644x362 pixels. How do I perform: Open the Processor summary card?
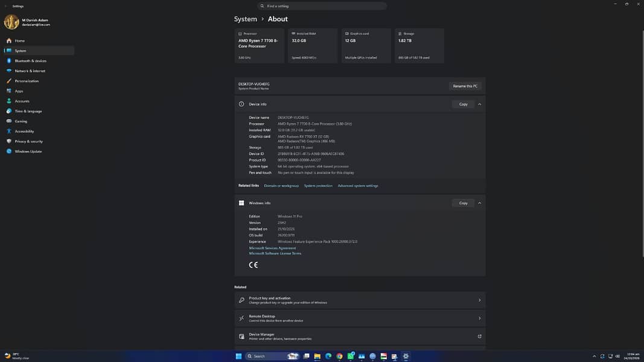(x=259, y=46)
